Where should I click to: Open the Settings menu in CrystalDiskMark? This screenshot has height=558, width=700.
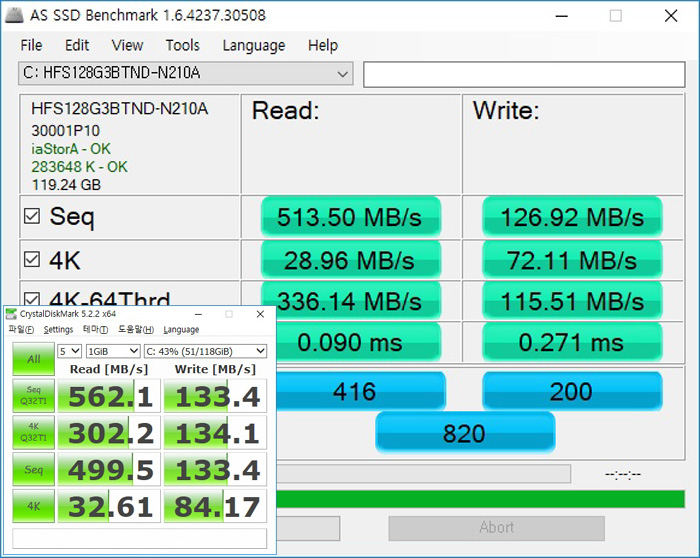coord(58,329)
